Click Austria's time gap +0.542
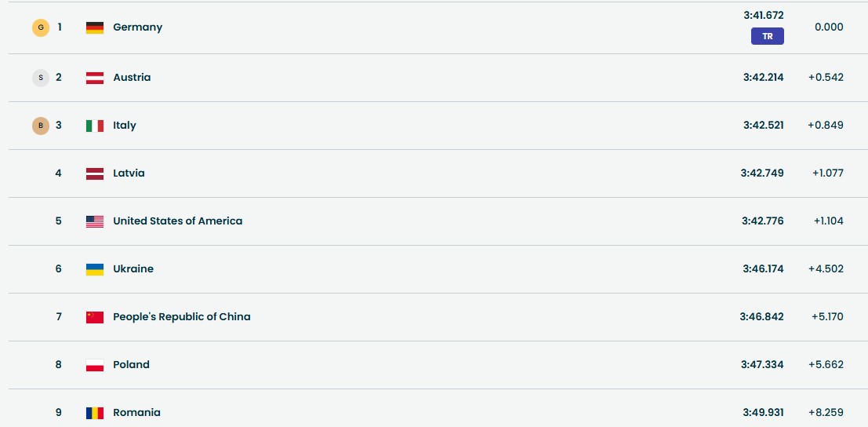The image size is (868, 427). 826,78
